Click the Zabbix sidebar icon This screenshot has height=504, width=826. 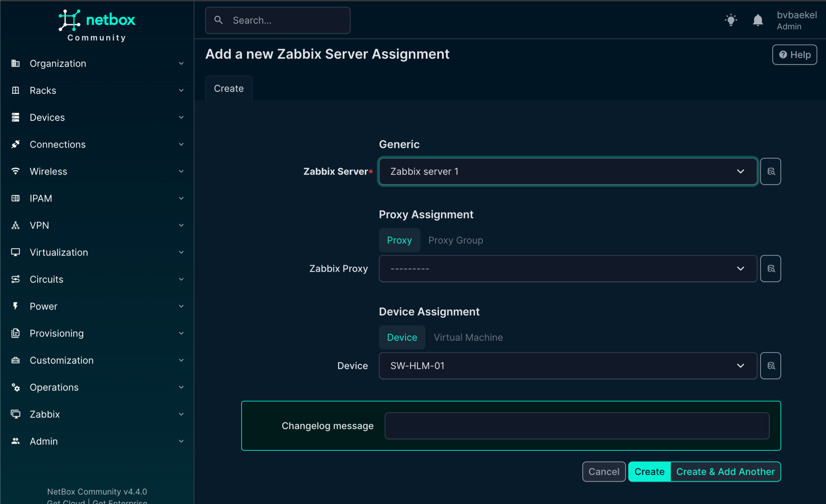click(15, 414)
